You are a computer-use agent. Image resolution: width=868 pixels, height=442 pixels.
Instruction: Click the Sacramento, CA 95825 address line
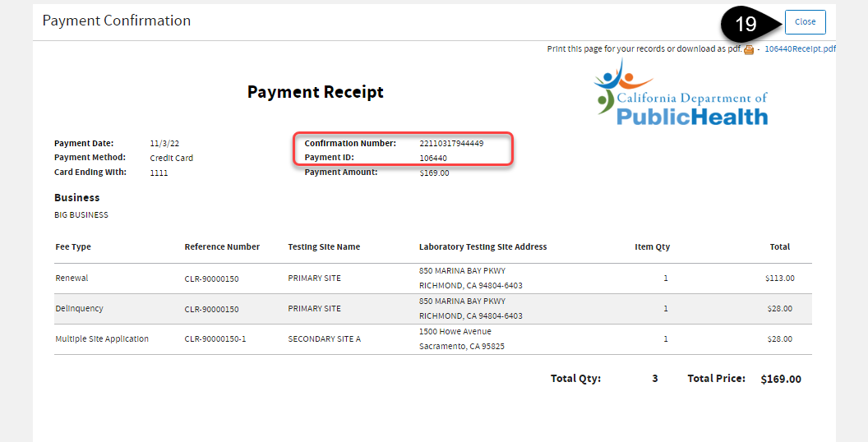[x=462, y=347]
